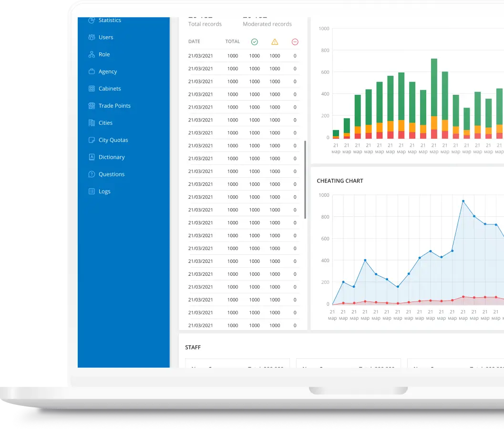This screenshot has height=433, width=504.
Task: Click the City Quotas note icon
Action: tap(92, 140)
